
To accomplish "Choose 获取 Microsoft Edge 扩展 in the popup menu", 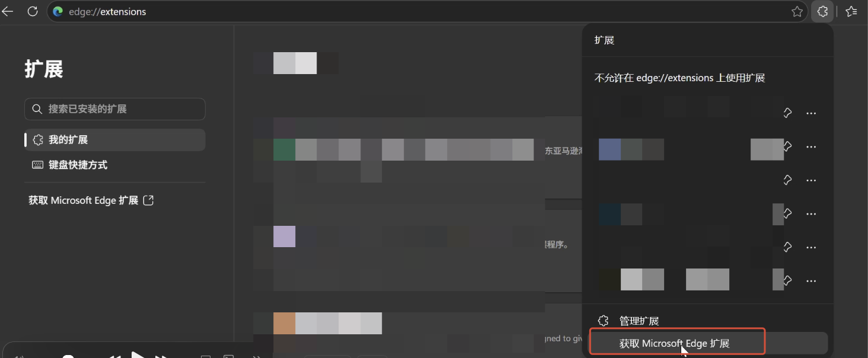I will (x=708, y=343).
